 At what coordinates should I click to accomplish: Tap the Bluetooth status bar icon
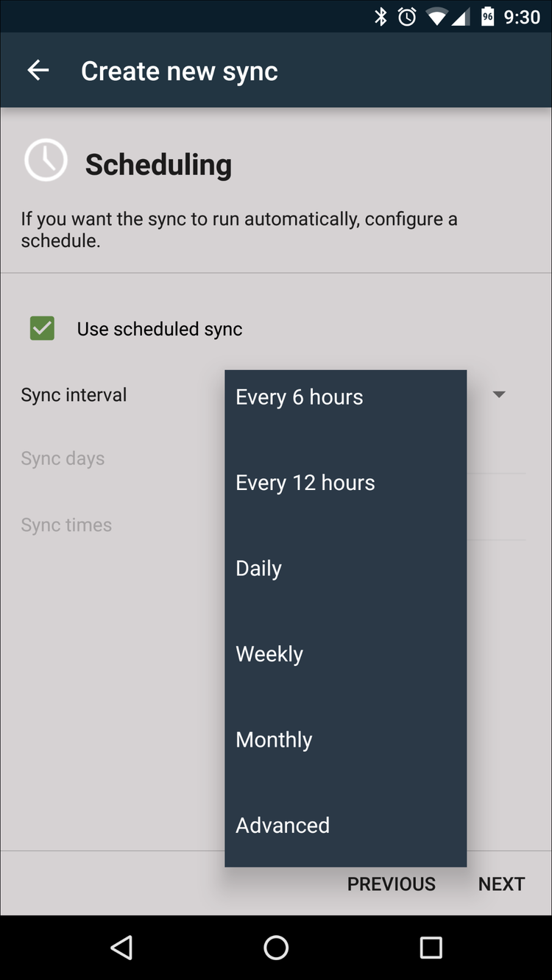pyautogui.click(x=382, y=16)
